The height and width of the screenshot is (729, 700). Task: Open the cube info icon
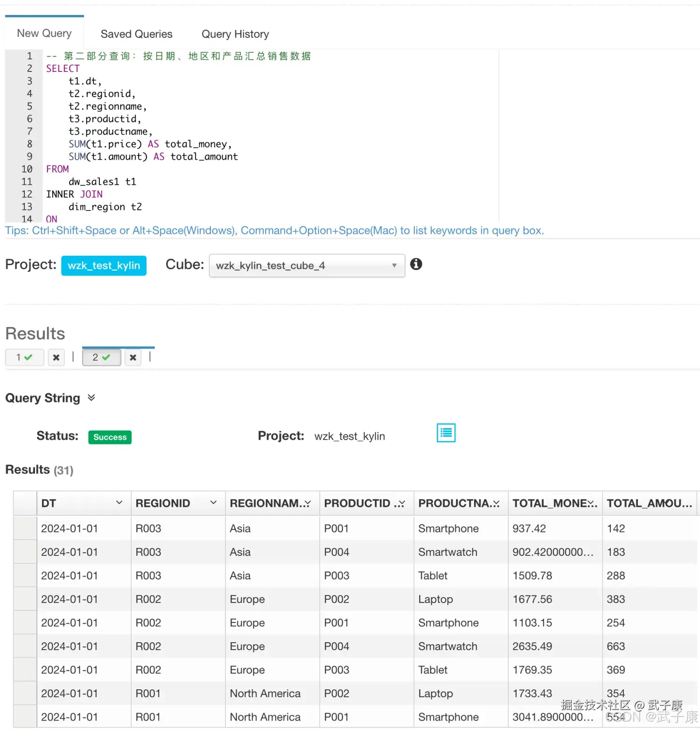(416, 264)
